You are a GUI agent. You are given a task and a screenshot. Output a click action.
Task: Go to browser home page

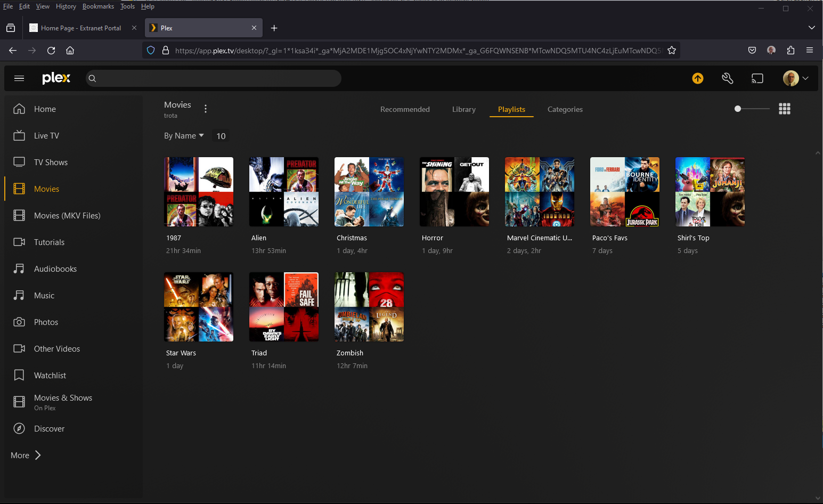pyautogui.click(x=70, y=51)
